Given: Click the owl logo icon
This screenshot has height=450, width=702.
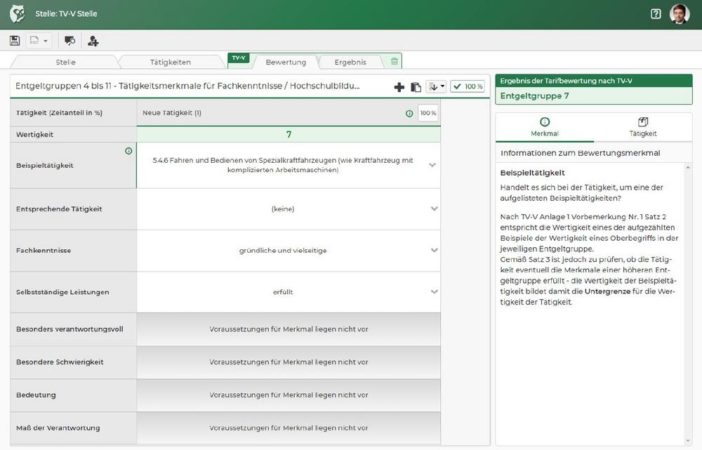Looking at the screenshot, I should tap(19, 13).
